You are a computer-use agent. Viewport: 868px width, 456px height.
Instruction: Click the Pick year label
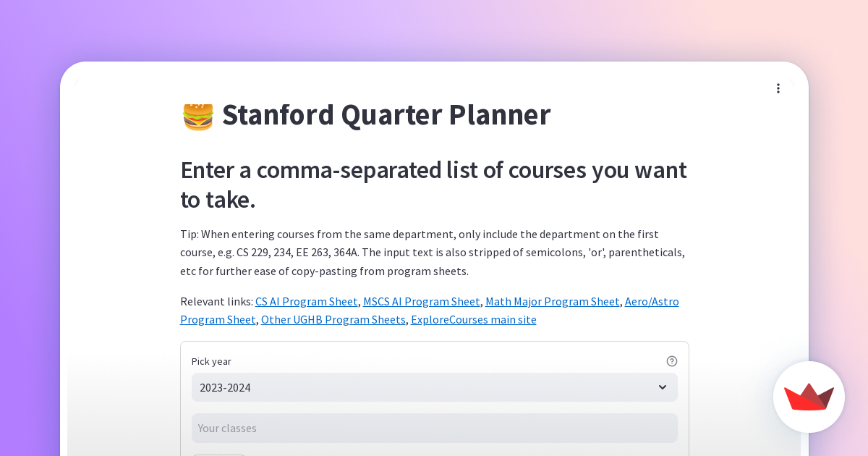tap(211, 361)
